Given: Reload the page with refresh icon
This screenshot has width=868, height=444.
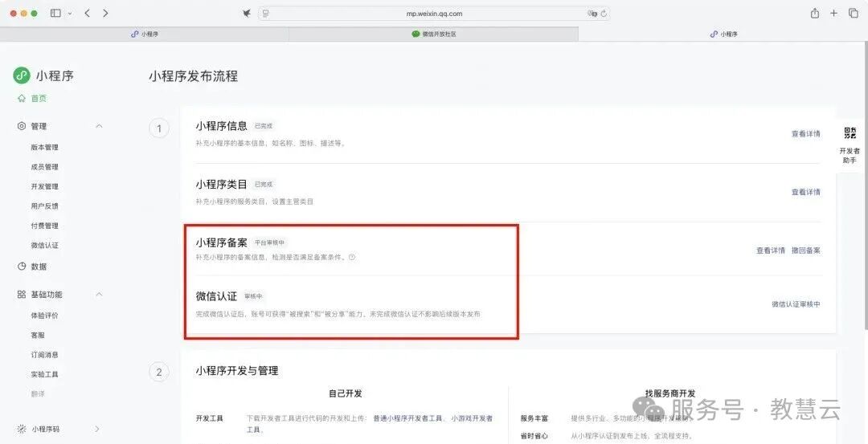Looking at the screenshot, I should point(604,14).
